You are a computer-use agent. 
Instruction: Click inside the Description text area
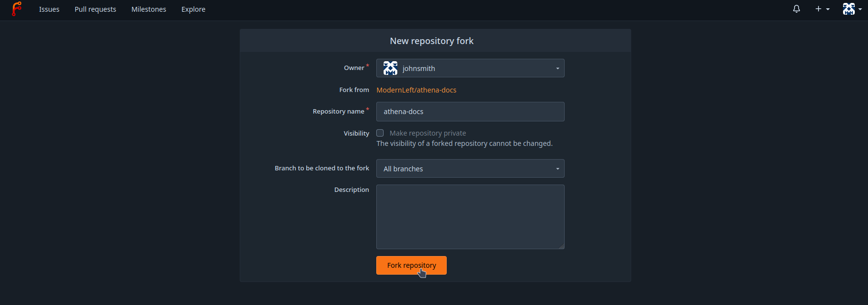click(470, 217)
